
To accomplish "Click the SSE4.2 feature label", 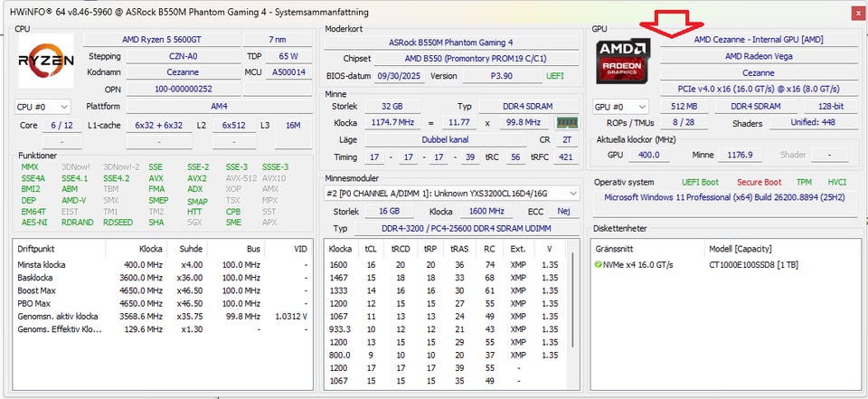I will [x=117, y=178].
